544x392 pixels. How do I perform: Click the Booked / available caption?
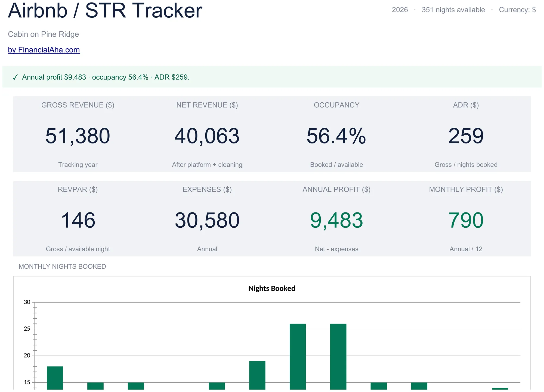pos(336,165)
